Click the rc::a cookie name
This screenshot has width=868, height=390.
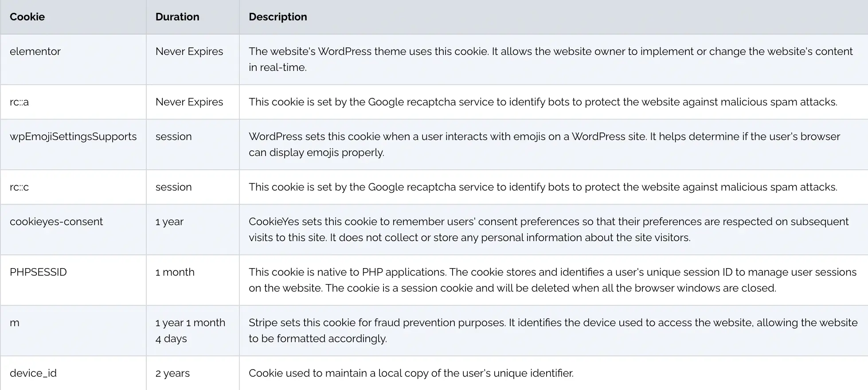coord(19,102)
